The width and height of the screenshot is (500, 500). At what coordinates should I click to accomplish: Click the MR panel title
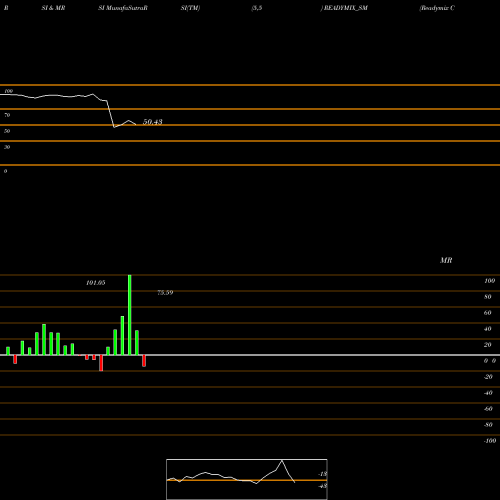click(446, 260)
